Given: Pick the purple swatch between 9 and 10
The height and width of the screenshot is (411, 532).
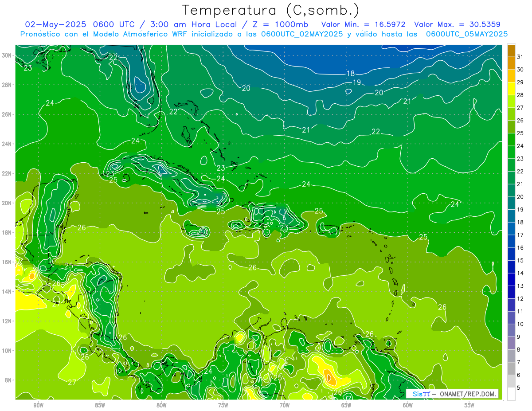Looking at the screenshot, I should click(x=512, y=330).
